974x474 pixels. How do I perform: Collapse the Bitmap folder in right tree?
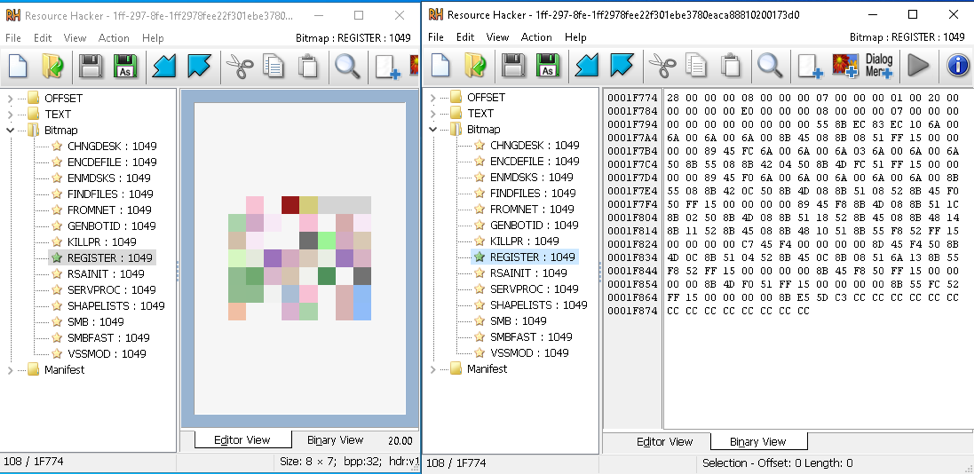point(433,129)
